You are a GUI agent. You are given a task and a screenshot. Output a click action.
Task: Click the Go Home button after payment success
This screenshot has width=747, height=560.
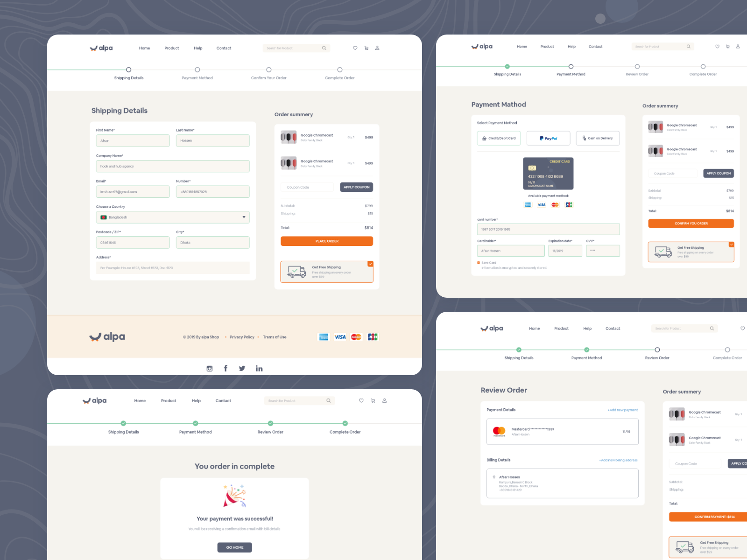coord(234,547)
